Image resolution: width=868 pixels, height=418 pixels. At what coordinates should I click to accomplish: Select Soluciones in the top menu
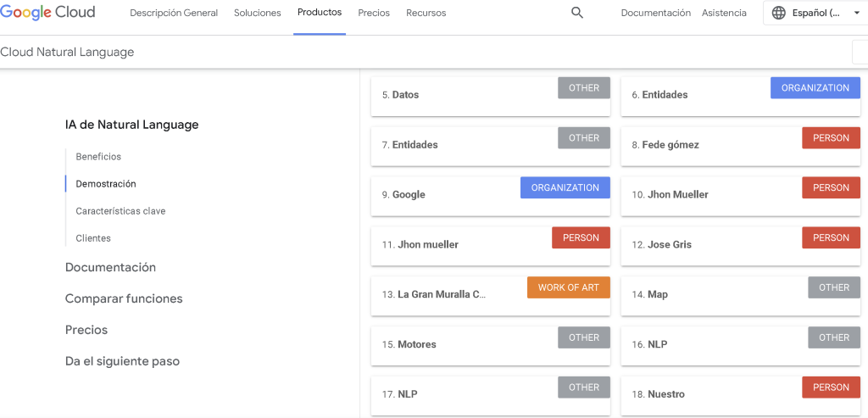(x=258, y=13)
